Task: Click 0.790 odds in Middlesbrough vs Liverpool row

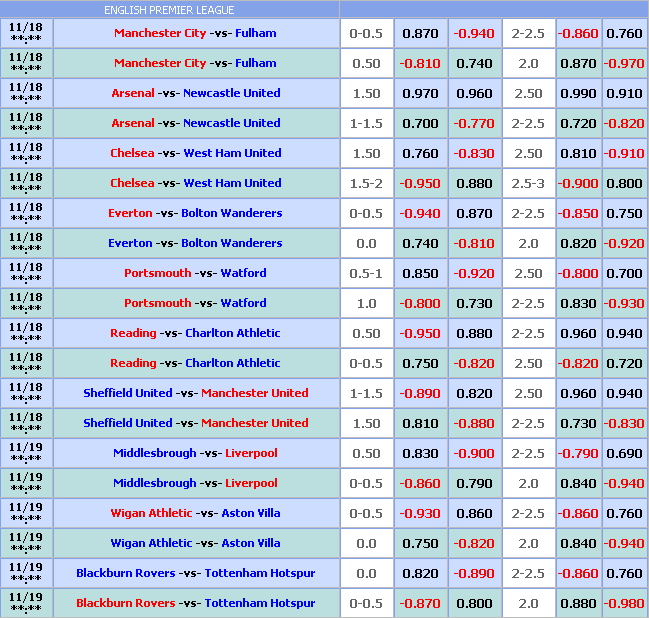Action: (x=474, y=483)
